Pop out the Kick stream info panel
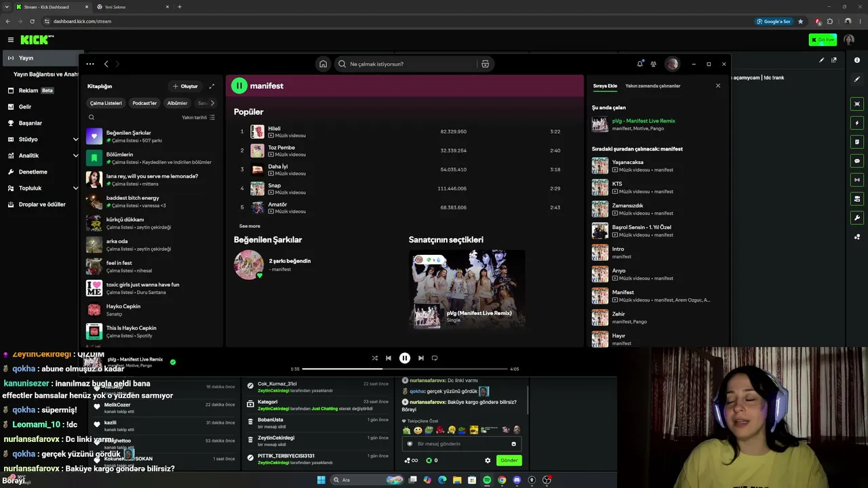The width and height of the screenshot is (868, 488). 834,60
